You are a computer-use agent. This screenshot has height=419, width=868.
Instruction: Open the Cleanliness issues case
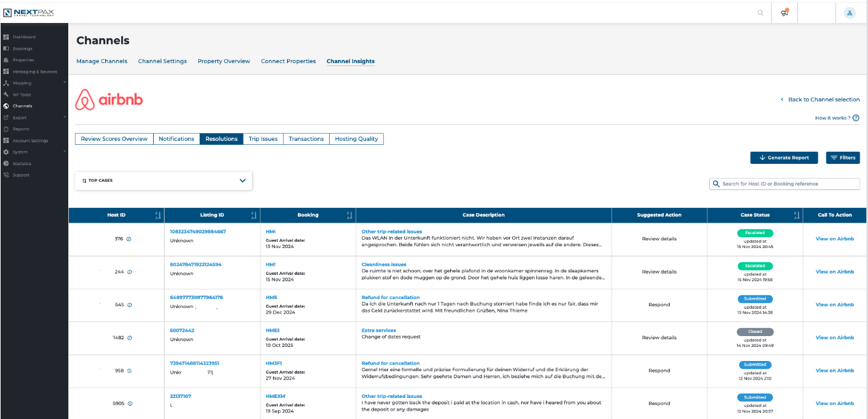click(384, 265)
